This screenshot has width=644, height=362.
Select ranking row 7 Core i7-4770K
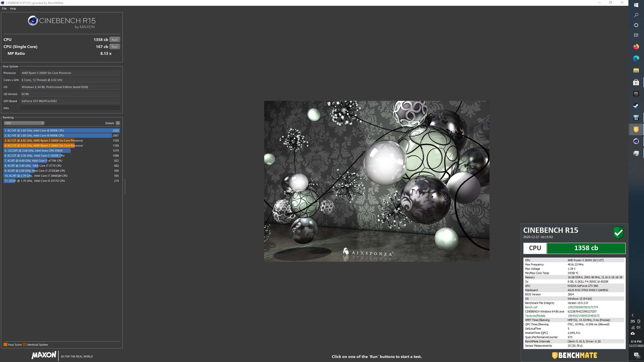point(62,161)
